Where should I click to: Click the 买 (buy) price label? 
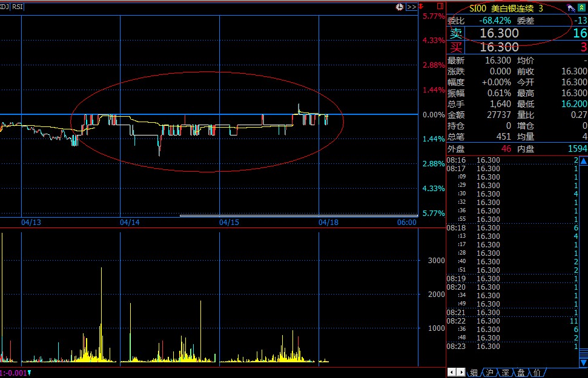(455, 47)
